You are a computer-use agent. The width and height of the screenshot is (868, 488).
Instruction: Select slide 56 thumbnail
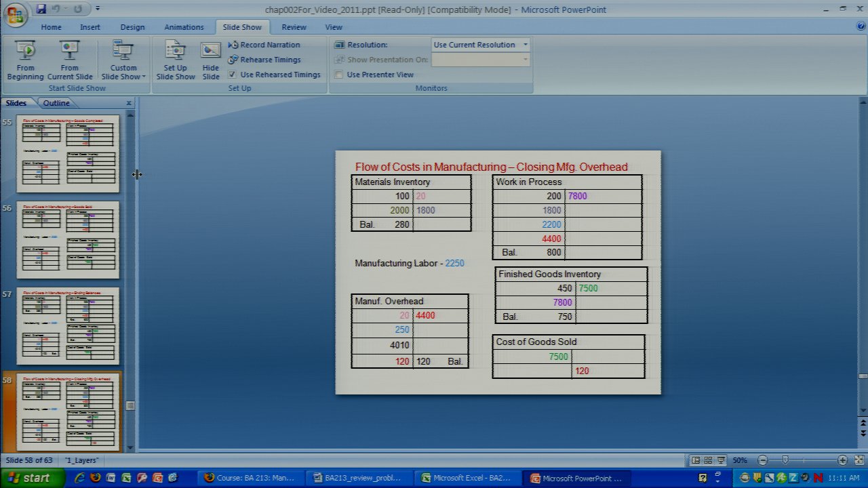(68, 239)
